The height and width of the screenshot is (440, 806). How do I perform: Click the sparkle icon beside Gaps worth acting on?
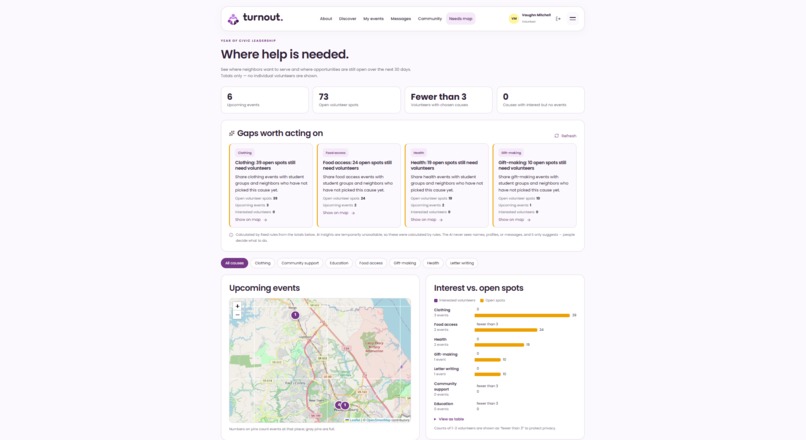[232, 133]
